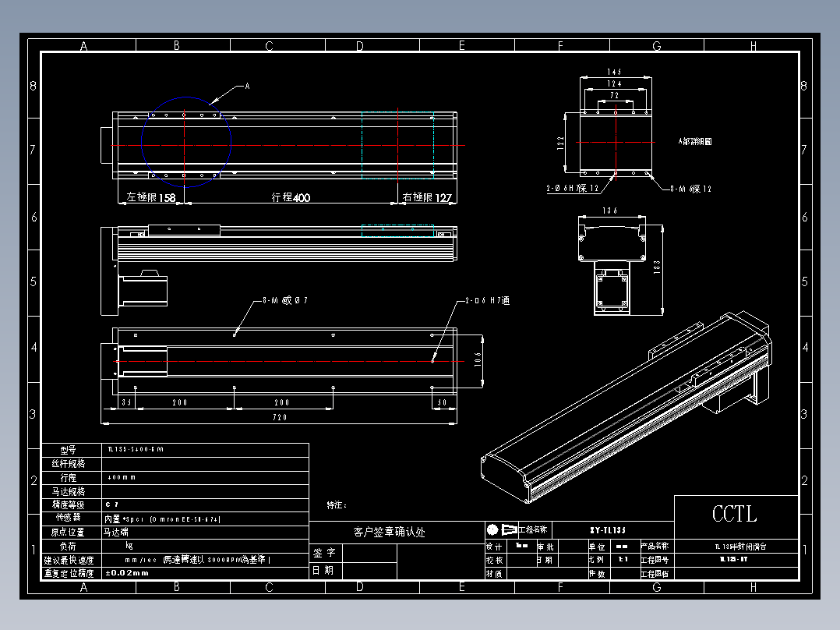
Task: Select the TL135半封闭滑台 product name
Action: pos(741,547)
